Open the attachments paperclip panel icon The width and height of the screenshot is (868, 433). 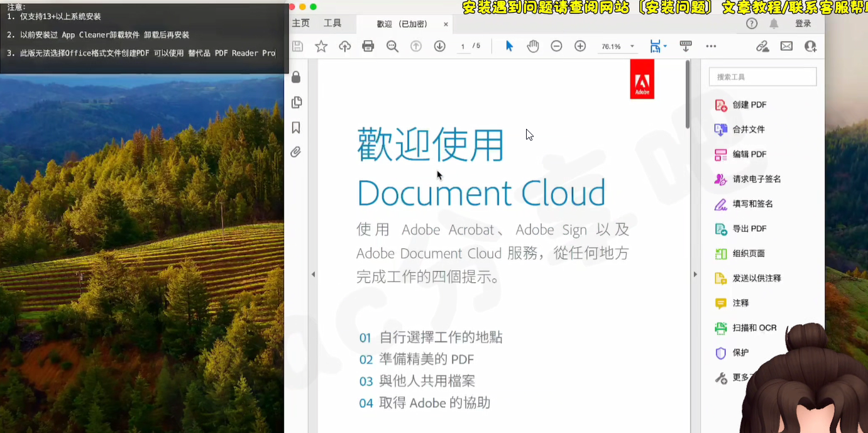[295, 152]
